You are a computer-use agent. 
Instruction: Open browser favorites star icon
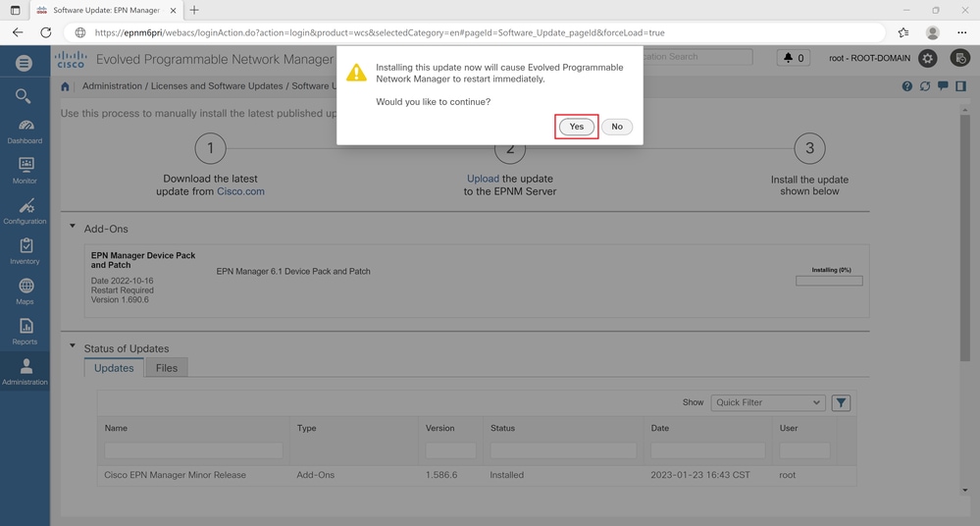point(903,32)
